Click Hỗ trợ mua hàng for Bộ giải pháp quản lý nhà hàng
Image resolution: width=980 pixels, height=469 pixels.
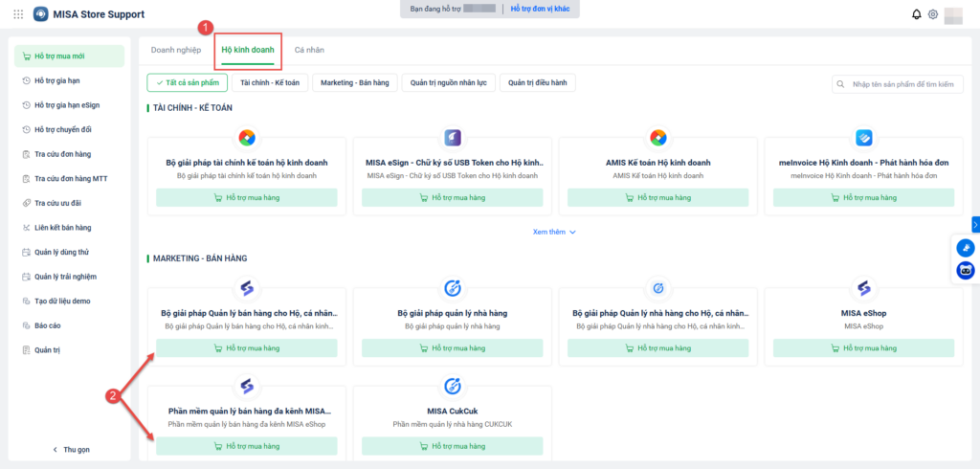coord(453,348)
